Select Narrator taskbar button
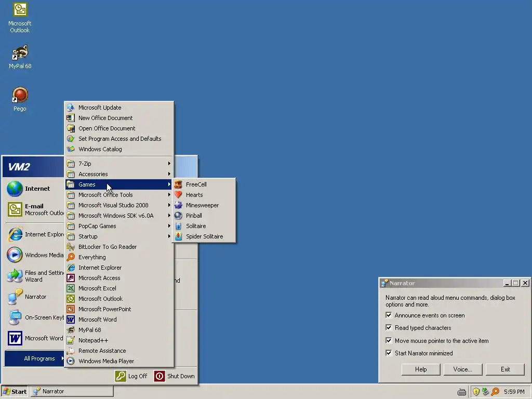This screenshot has height=399, width=532. [x=72, y=392]
